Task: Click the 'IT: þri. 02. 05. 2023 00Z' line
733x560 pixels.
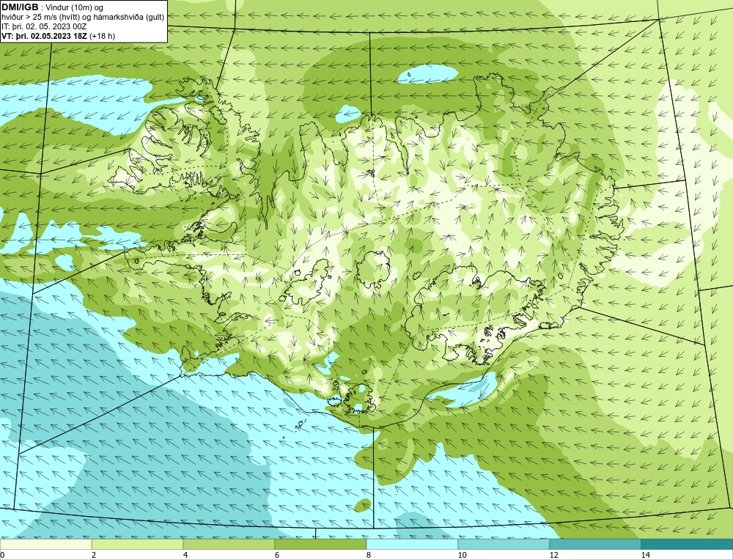Action: [44, 26]
